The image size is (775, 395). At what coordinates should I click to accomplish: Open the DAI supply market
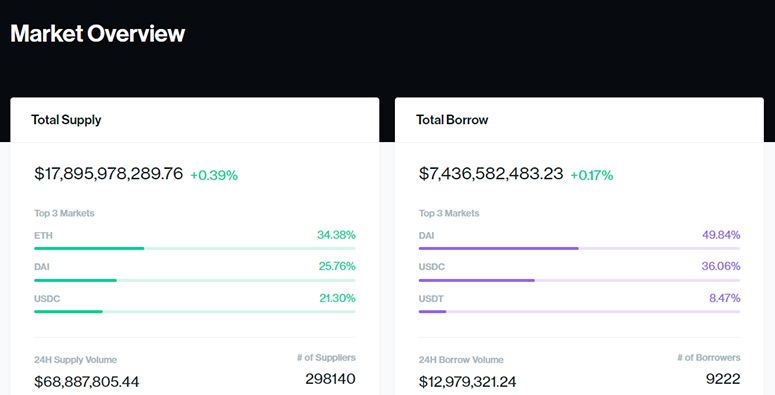(x=42, y=267)
